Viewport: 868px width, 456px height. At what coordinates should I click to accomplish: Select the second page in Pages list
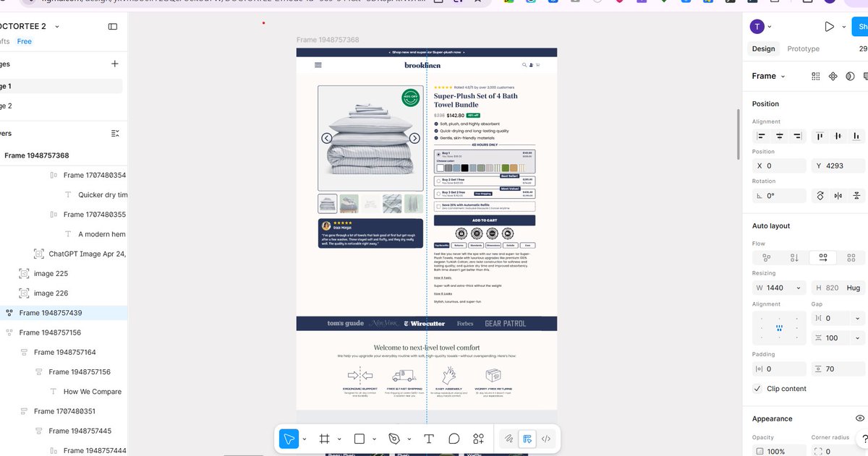point(61,106)
